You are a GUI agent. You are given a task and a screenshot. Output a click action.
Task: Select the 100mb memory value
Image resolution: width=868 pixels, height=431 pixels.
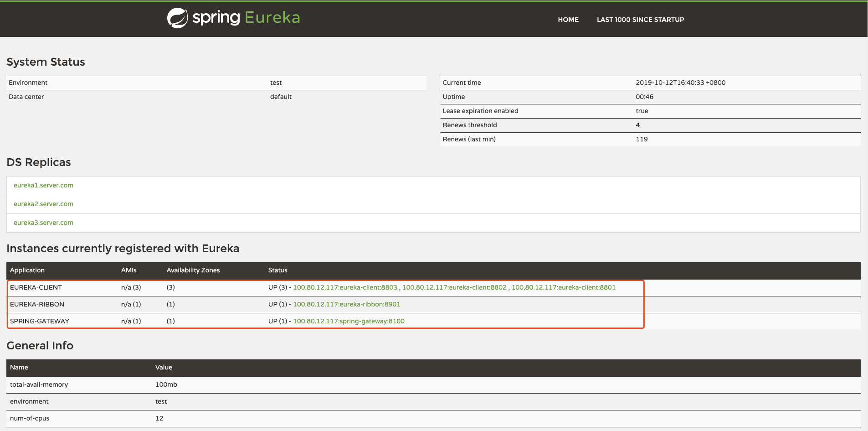click(166, 384)
